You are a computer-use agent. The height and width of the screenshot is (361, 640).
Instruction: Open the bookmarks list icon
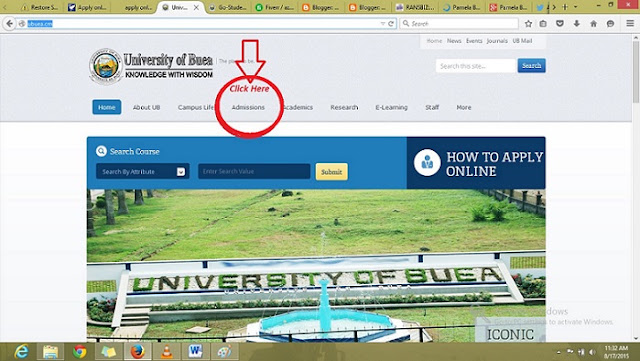(543, 24)
